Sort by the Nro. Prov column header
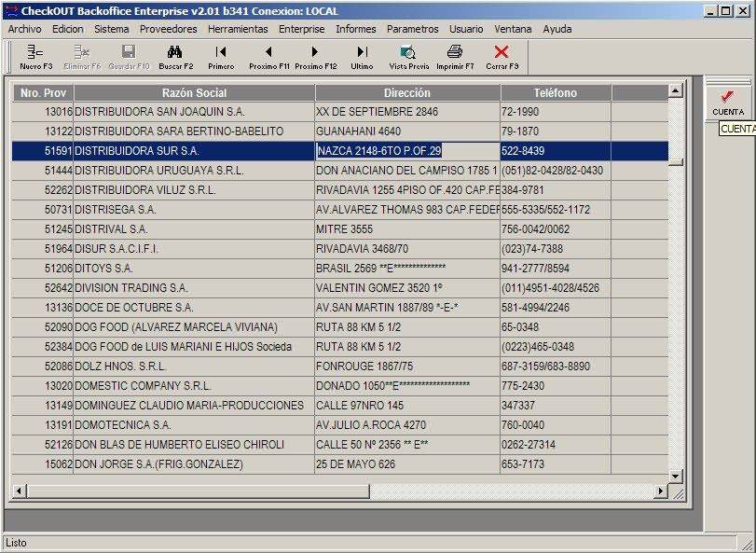Image resolution: width=756 pixels, height=553 pixels. click(43, 92)
